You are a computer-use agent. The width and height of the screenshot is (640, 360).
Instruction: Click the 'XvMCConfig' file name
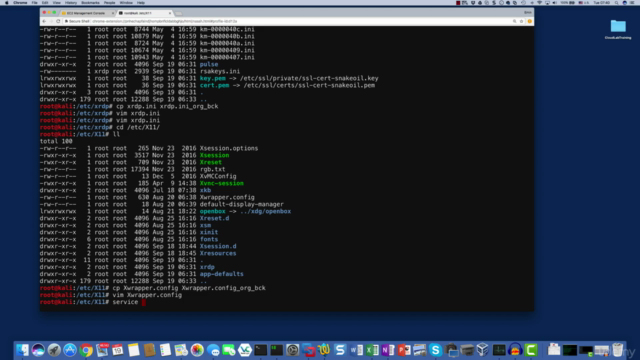pos(218,176)
